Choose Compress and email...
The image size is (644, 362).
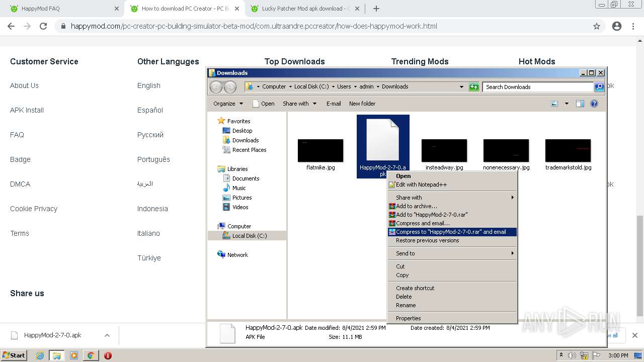pyautogui.click(x=452, y=223)
